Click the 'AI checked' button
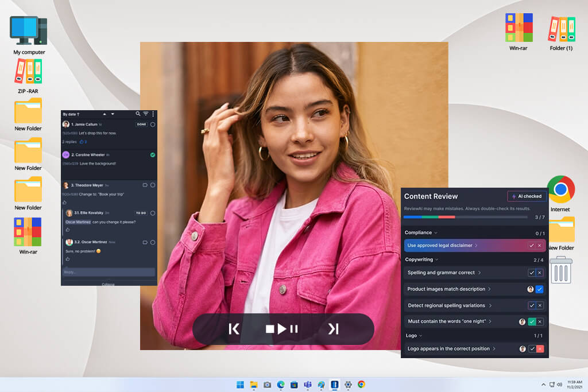Viewport: 588px width, 392px height. [x=527, y=196]
